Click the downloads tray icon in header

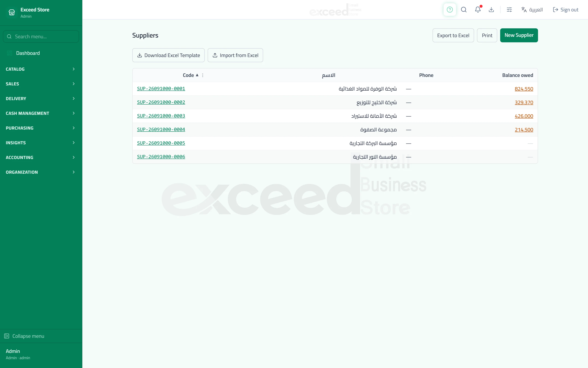tap(491, 10)
